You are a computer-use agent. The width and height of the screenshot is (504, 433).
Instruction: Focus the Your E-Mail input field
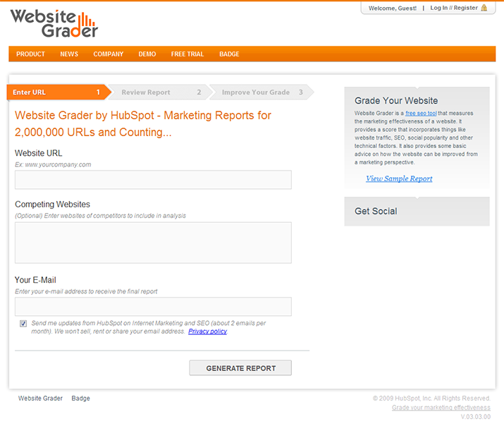153,306
